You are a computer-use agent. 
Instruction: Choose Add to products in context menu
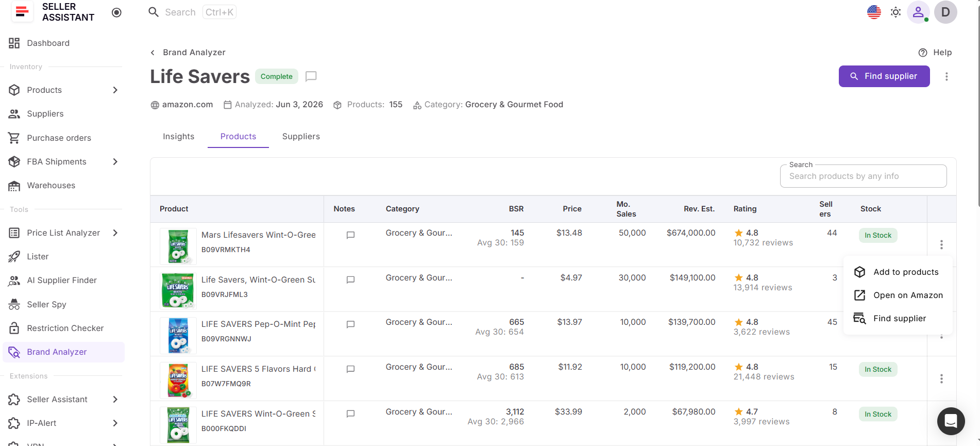(x=898, y=272)
